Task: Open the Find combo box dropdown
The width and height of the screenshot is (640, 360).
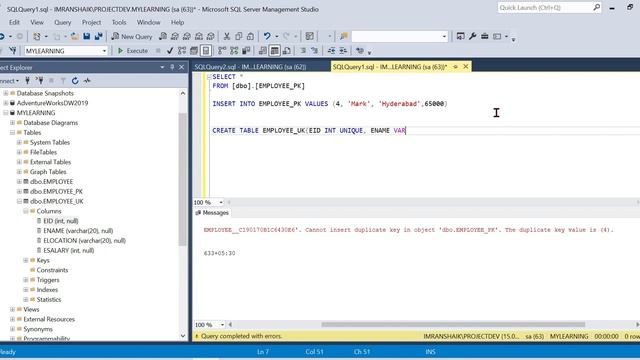Action: point(444,37)
